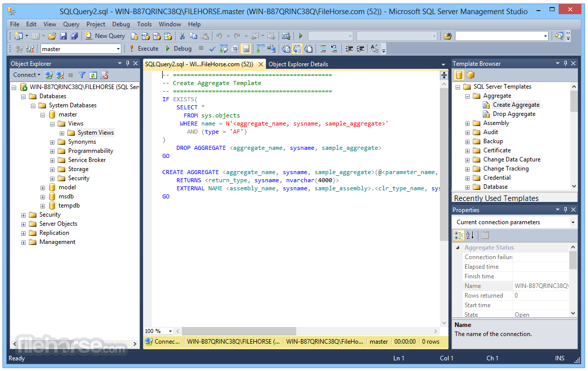Viewport: 588px width, 371px height.
Task: Click the New Query toolbar button
Action: point(105,36)
